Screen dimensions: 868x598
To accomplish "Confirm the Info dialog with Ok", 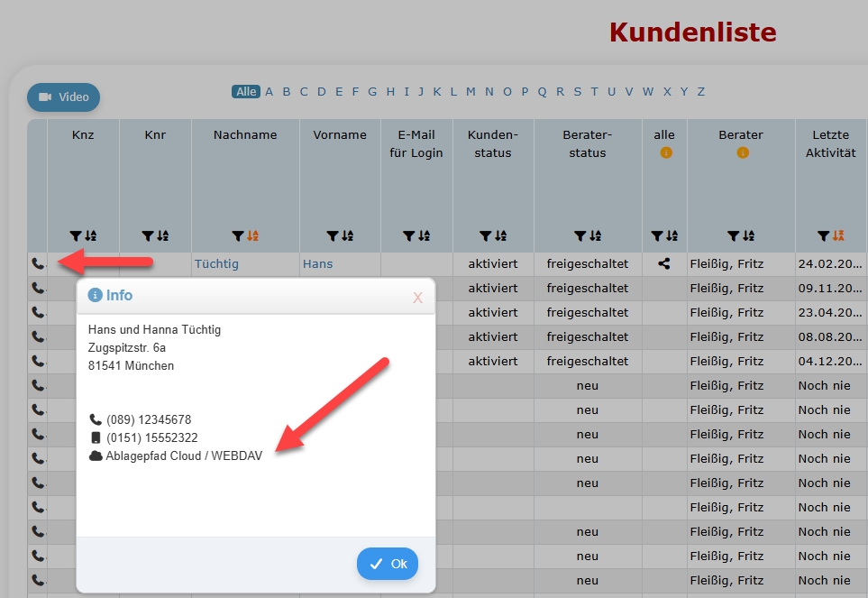I will [388, 564].
